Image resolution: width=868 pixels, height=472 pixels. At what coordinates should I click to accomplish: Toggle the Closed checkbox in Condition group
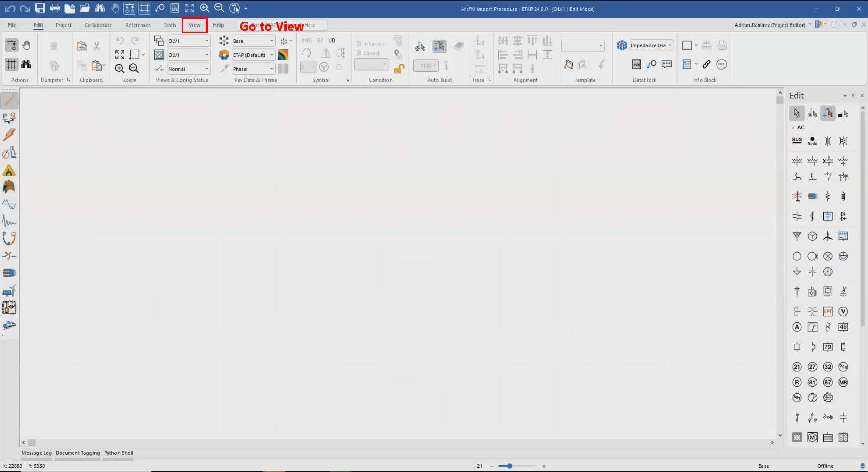358,53
